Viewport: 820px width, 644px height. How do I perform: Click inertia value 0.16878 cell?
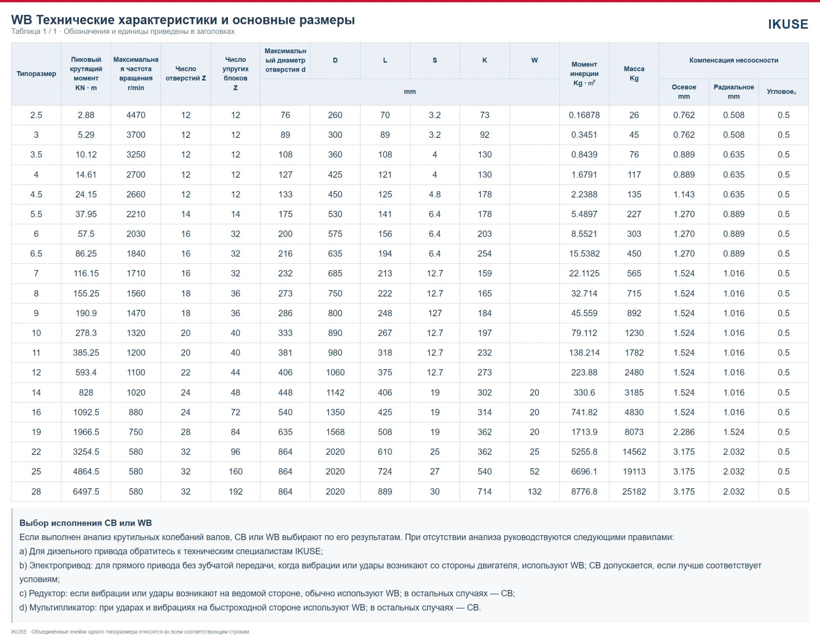tap(584, 115)
